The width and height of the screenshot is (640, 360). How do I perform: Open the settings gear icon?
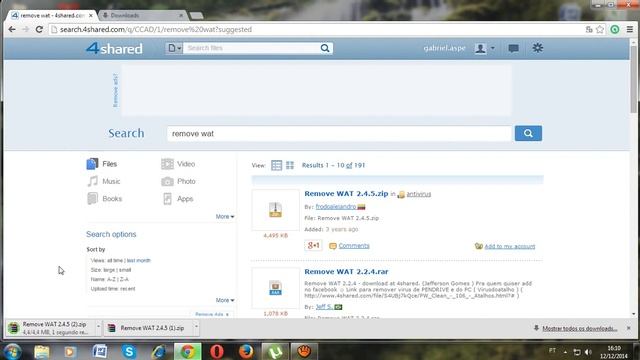tap(537, 48)
